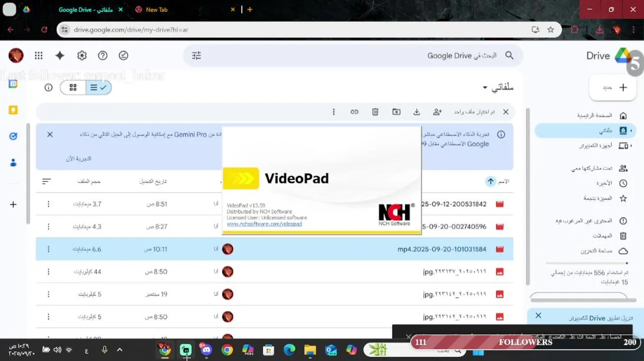
Task: Open advanced search filter options icon
Action: (x=197, y=56)
